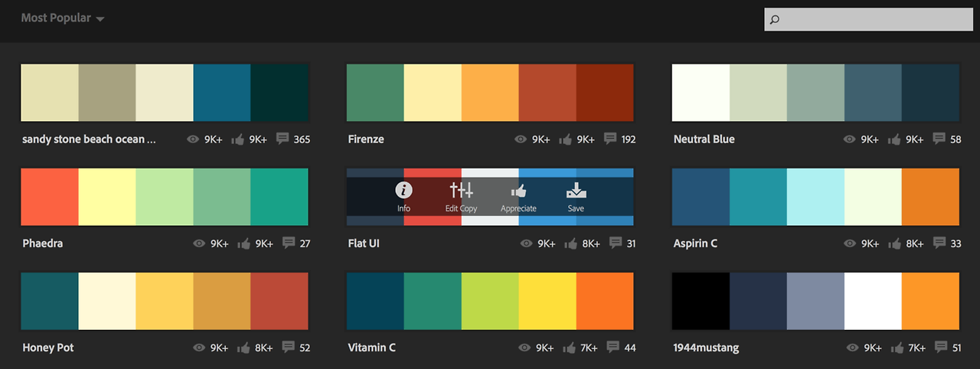Viewport: 980px width, 369px height.
Task: Click the Save download icon on Flat UI
Action: tap(576, 191)
